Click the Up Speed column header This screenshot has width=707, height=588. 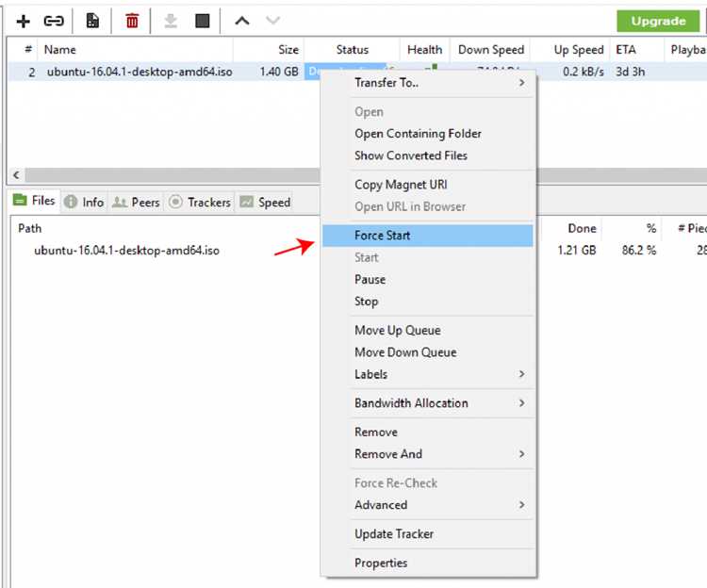tap(570, 50)
